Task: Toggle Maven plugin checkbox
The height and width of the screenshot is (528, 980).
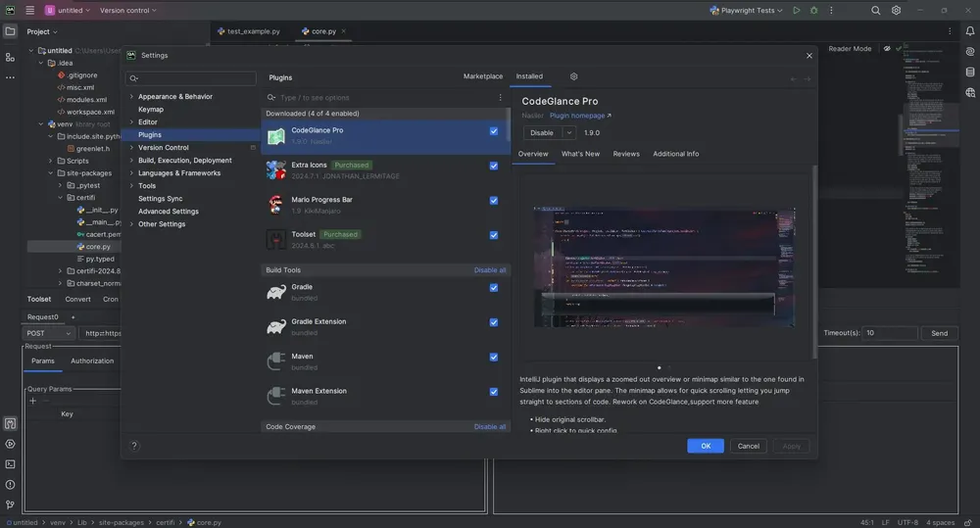Action: (x=494, y=357)
